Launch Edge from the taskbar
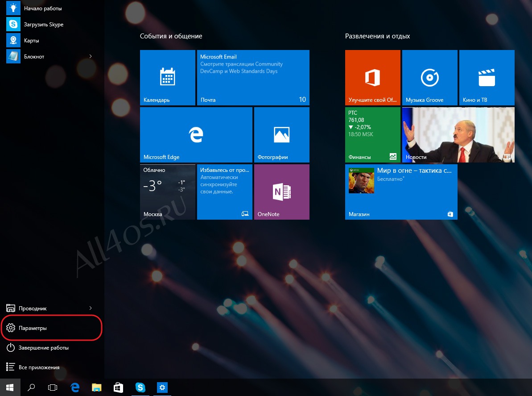This screenshot has height=396, width=532. 75,388
